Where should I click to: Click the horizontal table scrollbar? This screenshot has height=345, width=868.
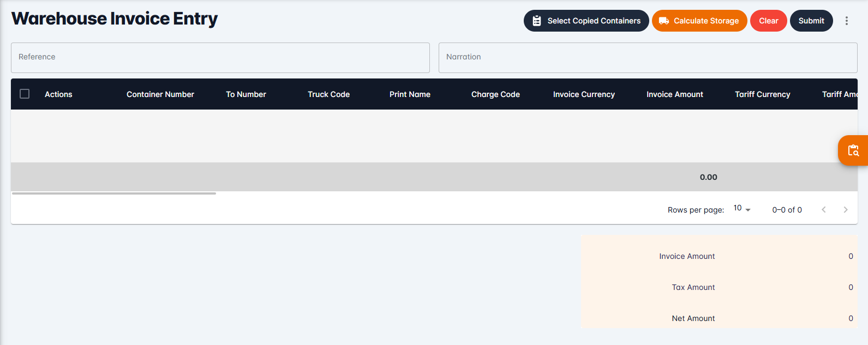coord(114,193)
